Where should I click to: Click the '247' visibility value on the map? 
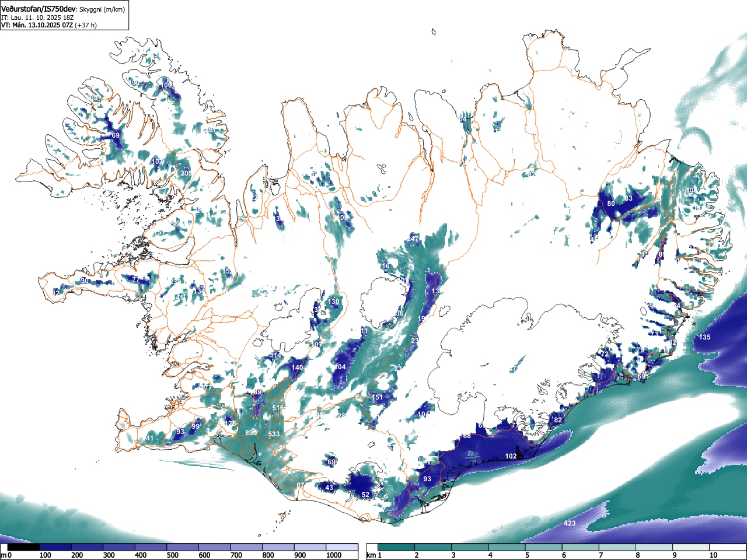(x=413, y=239)
